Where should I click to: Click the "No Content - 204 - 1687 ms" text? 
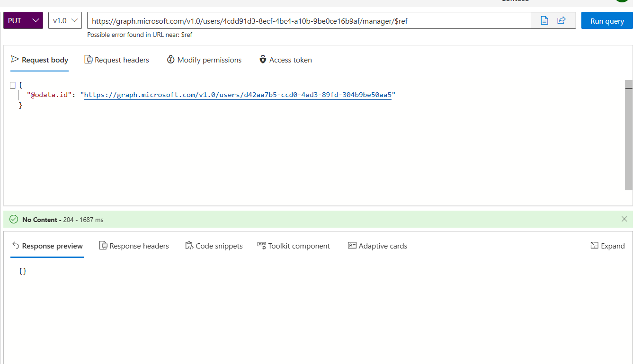(x=63, y=220)
